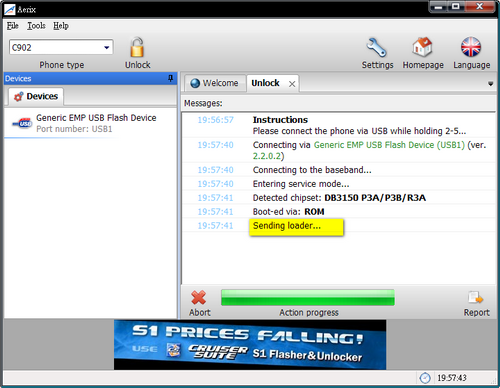Click 'Connecting to the baseband...' message
The height and width of the screenshot is (388, 500).
312,170
